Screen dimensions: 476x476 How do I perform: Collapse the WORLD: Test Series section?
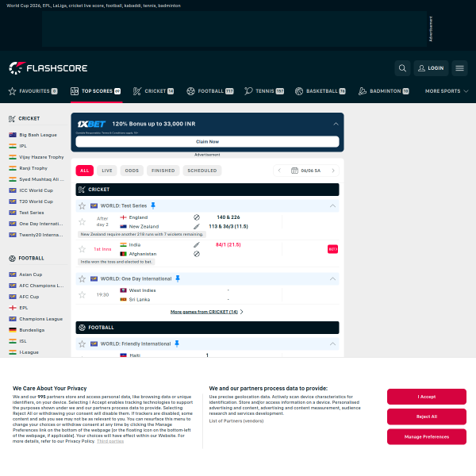coord(332,205)
